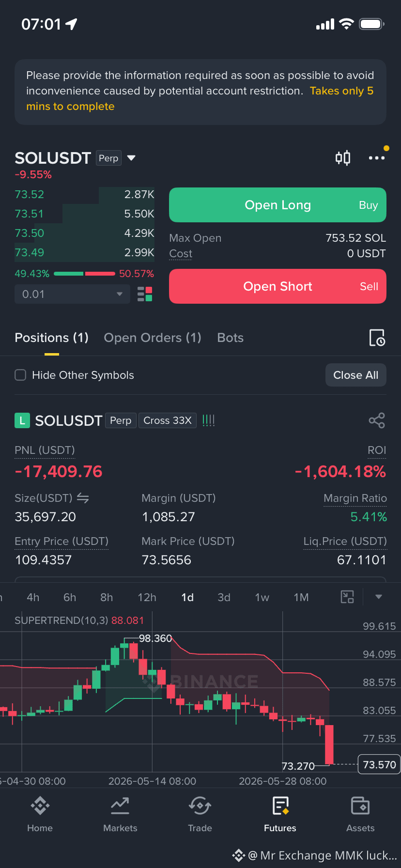Tap the Cross 33X leverage badge
This screenshot has width=401, height=868.
click(168, 420)
